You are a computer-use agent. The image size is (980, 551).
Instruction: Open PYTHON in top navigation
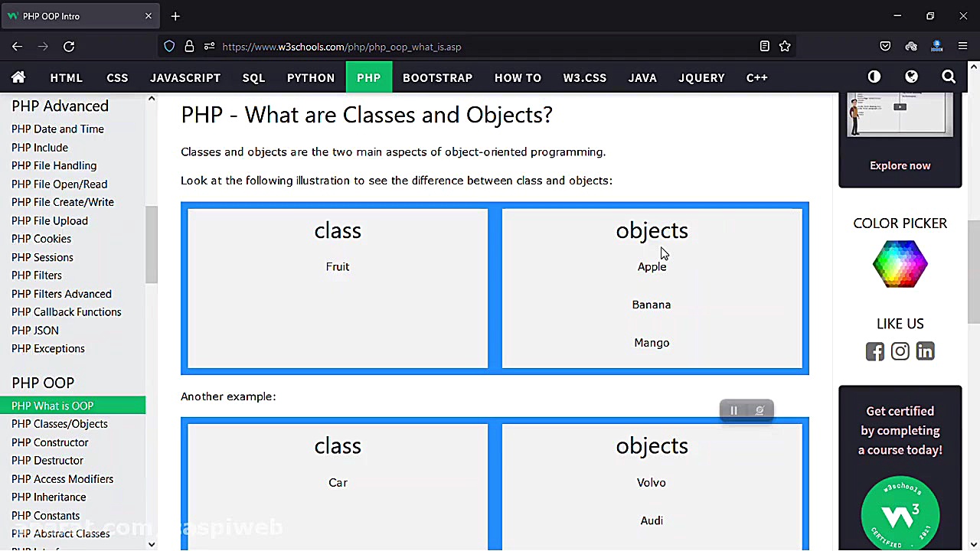click(x=311, y=77)
